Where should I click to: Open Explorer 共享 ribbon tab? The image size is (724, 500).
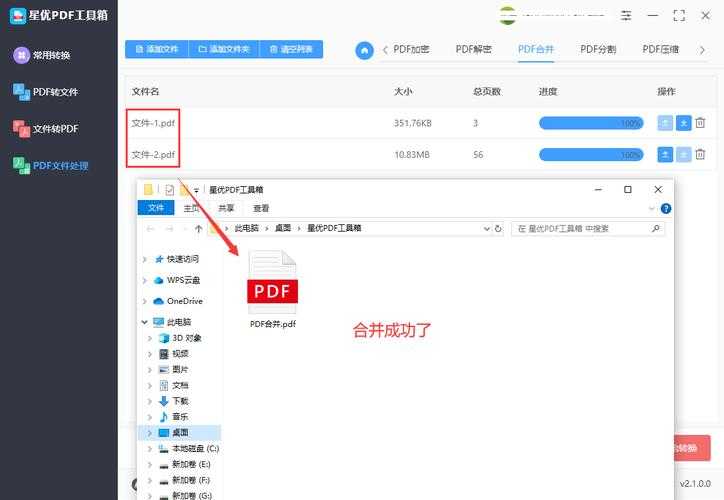(x=226, y=208)
